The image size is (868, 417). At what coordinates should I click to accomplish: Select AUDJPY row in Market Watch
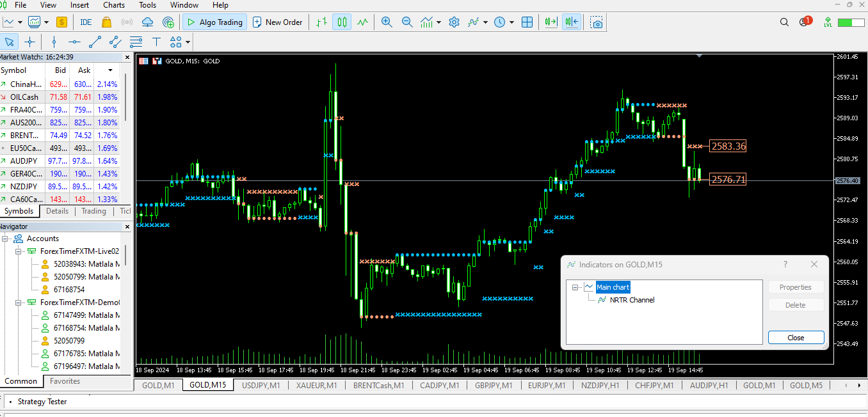point(60,161)
